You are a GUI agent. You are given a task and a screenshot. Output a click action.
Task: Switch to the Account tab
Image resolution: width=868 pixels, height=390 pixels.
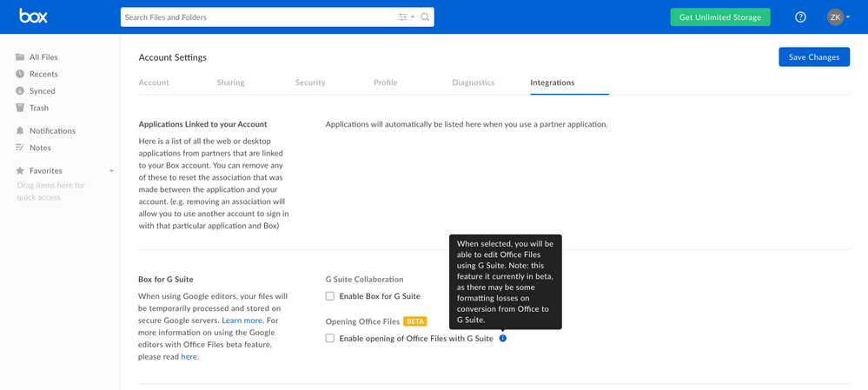coord(154,83)
